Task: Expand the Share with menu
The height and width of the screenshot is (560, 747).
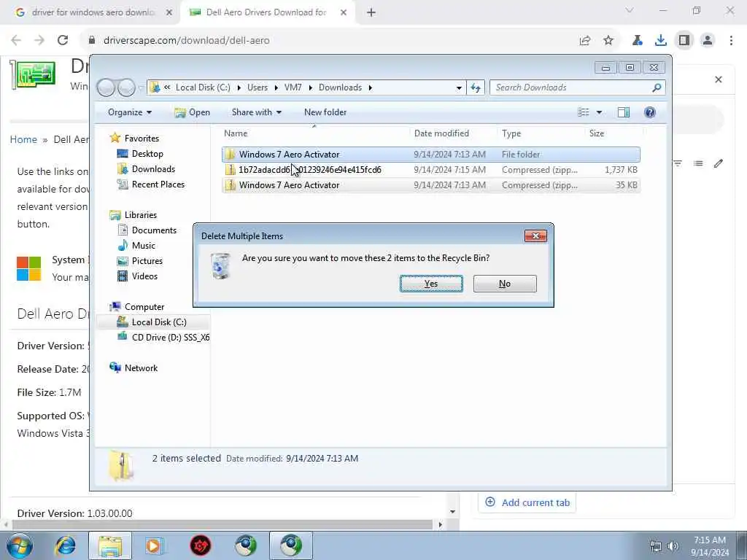Action: coord(256,112)
